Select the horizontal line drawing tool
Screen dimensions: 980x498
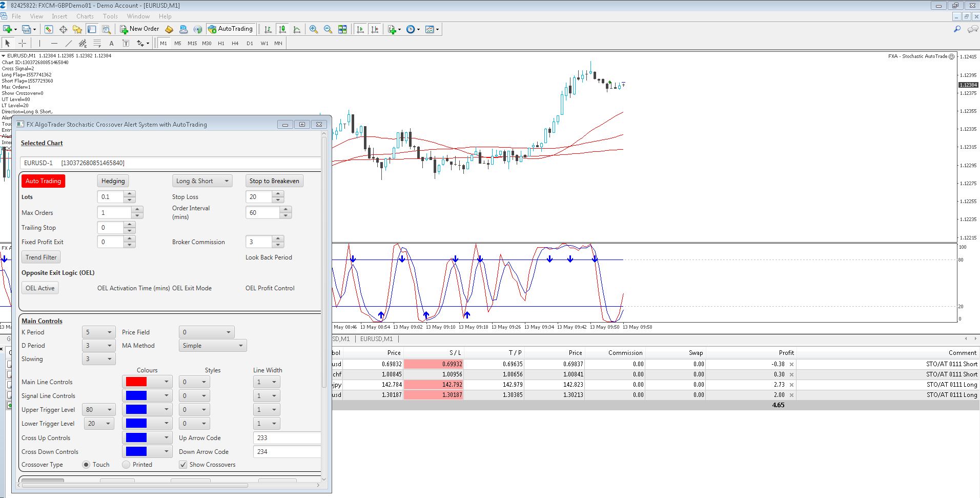(x=54, y=43)
